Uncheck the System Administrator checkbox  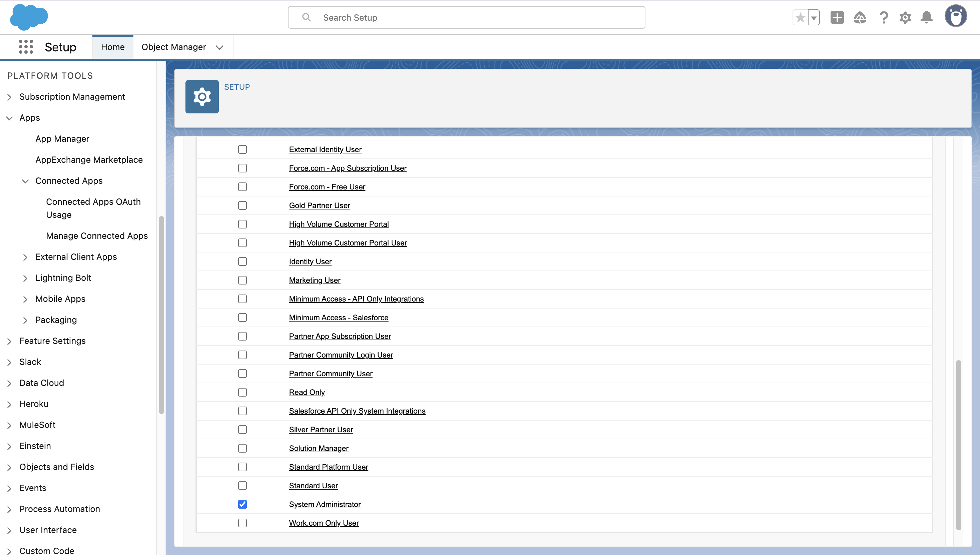(242, 504)
